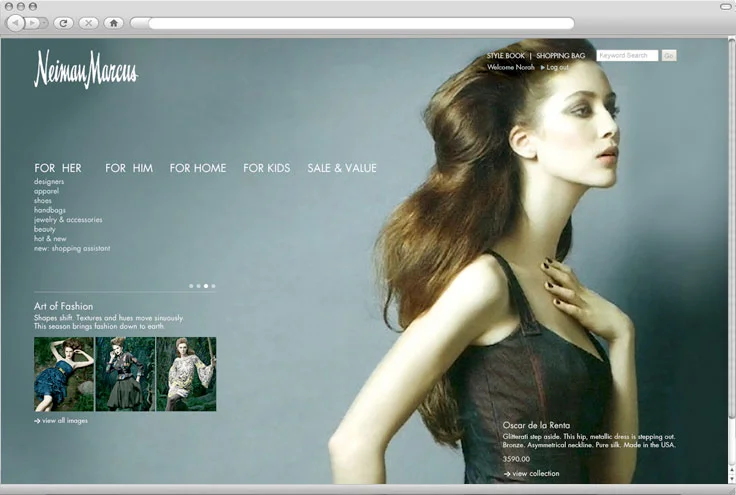Select jewelry & accessories category
Image resolution: width=736 pixels, height=495 pixels.
click(x=68, y=220)
